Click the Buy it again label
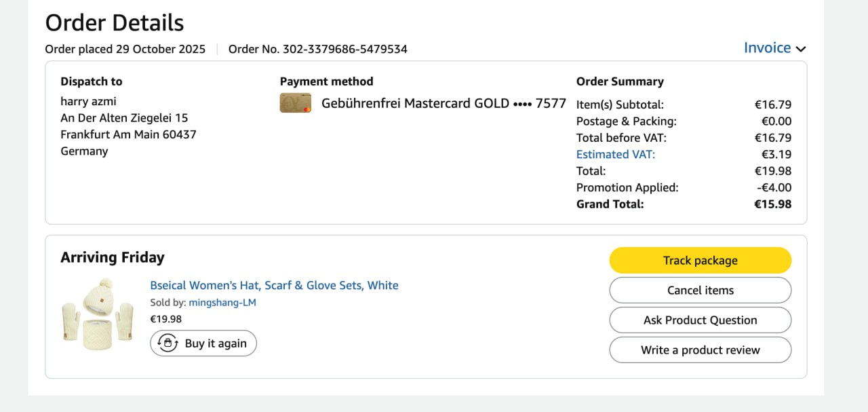This screenshot has width=868, height=412. [216, 343]
